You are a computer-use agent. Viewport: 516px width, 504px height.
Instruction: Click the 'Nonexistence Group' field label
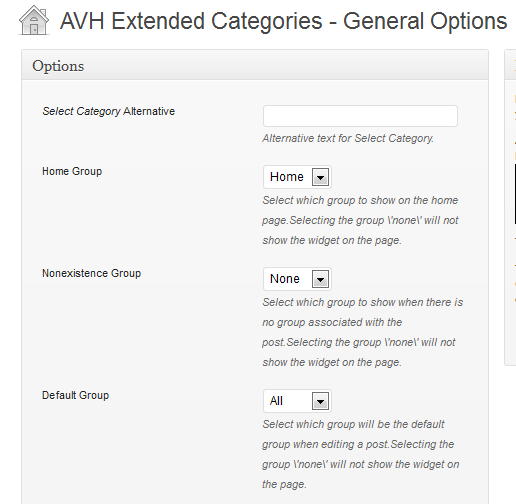(x=92, y=273)
